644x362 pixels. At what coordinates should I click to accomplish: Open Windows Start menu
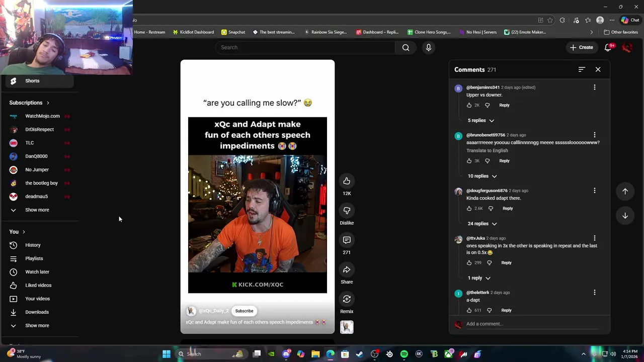(x=166, y=354)
